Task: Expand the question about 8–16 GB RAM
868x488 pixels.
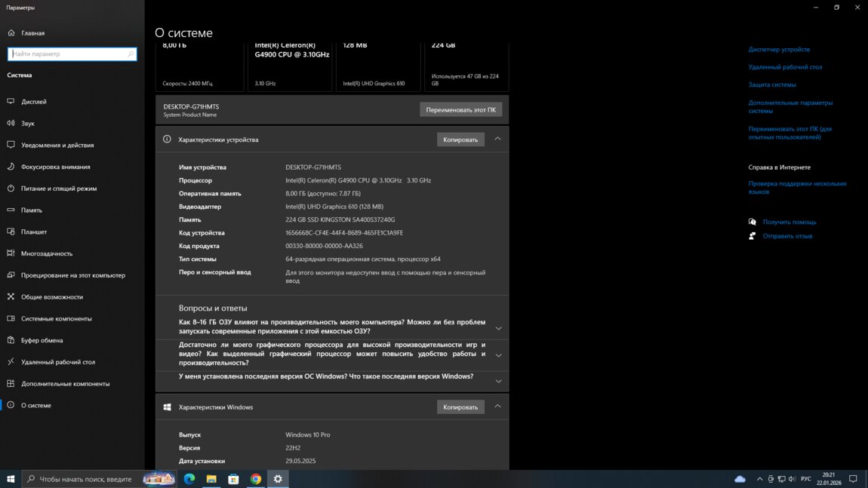Action: point(498,328)
